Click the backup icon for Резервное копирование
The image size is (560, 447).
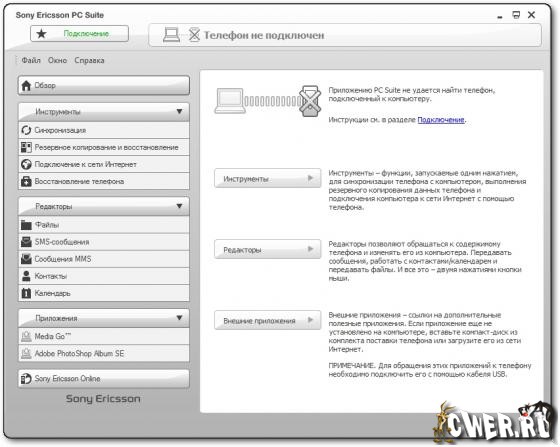26,147
